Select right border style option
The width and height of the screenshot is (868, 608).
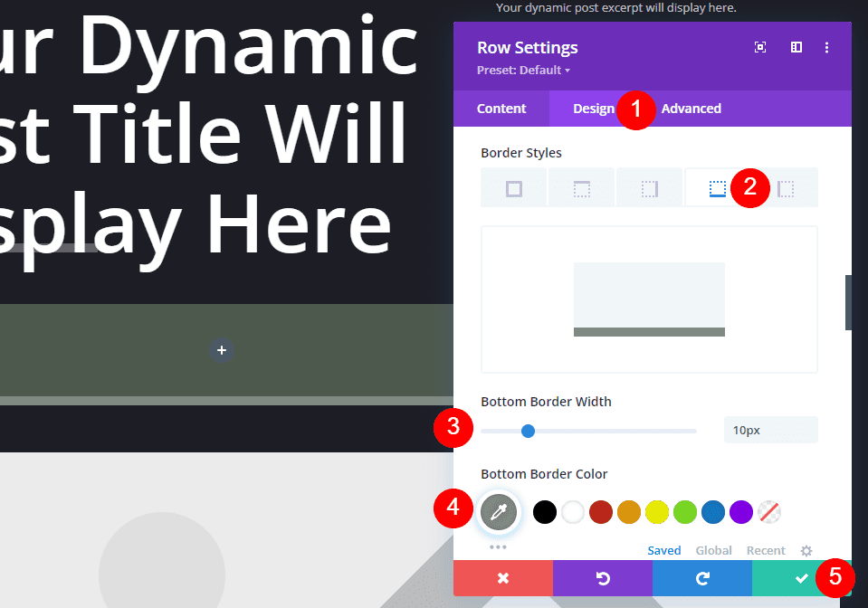click(649, 188)
